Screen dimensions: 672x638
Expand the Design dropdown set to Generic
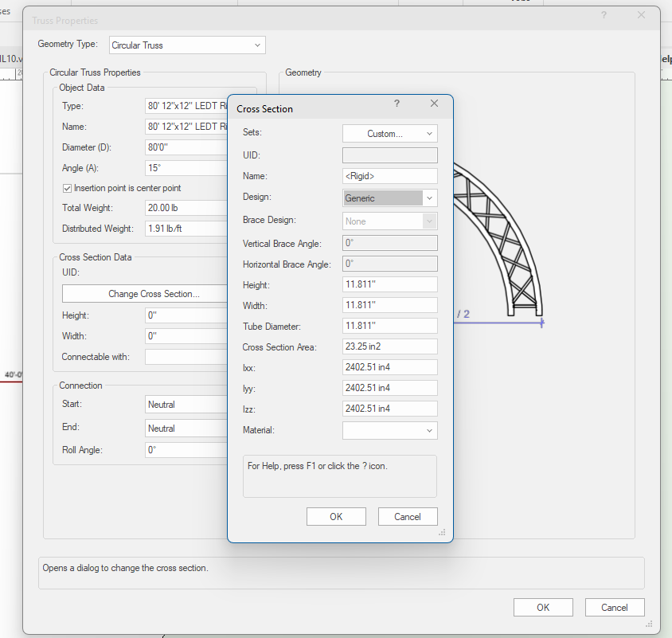[389, 198]
